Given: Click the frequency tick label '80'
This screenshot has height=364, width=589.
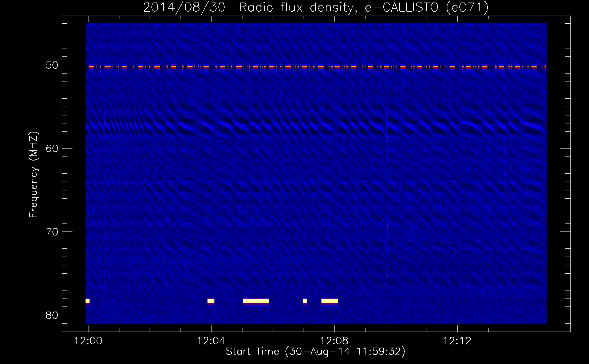Looking at the screenshot, I should coord(52,315).
